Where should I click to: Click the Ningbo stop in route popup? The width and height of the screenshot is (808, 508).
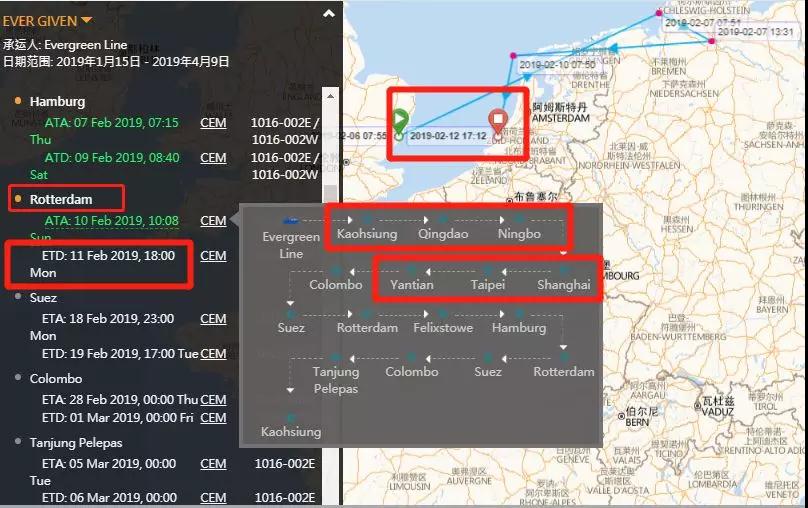point(519,233)
